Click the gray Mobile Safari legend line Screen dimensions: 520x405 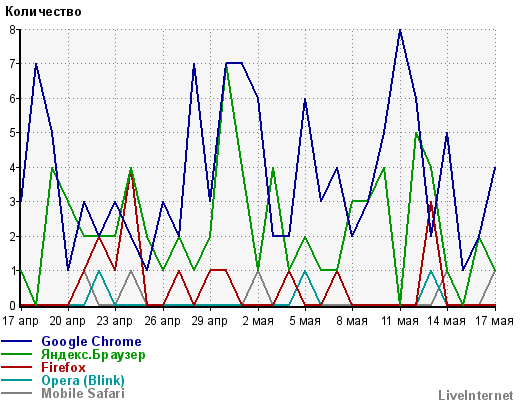coord(17,393)
